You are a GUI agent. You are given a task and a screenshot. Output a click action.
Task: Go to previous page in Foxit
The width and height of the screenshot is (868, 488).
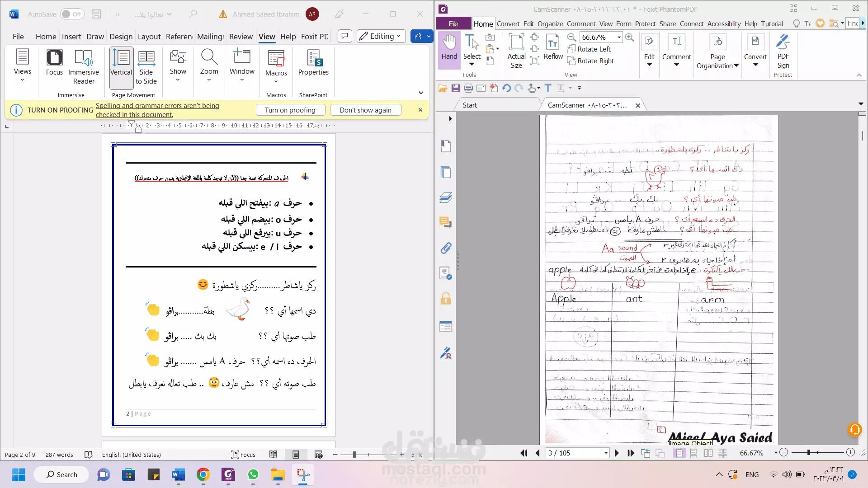tap(538, 453)
